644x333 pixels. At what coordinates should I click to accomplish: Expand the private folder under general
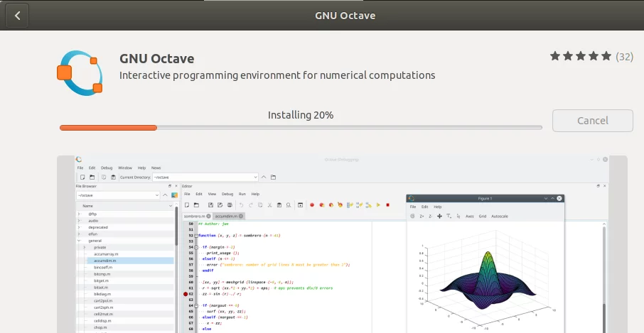pos(85,247)
